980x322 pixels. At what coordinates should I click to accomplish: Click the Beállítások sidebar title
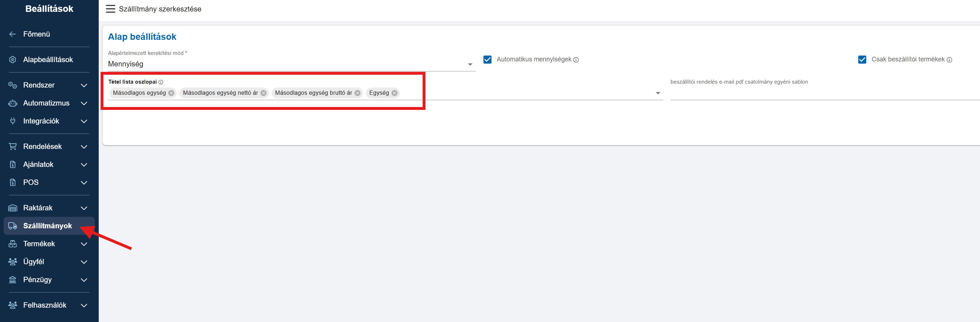point(49,9)
